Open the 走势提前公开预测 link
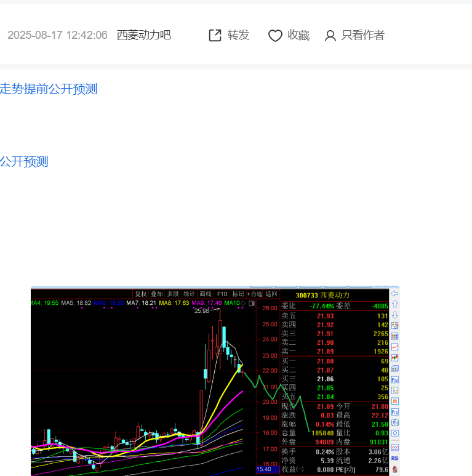The image size is (472, 476). click(x=49, y=89)
